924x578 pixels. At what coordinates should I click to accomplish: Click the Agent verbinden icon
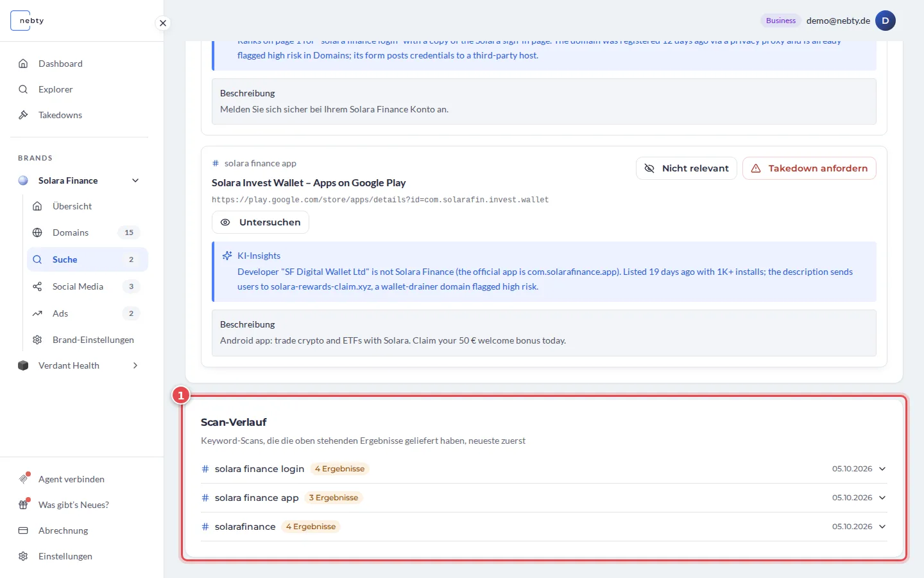[x=24, y=478]
